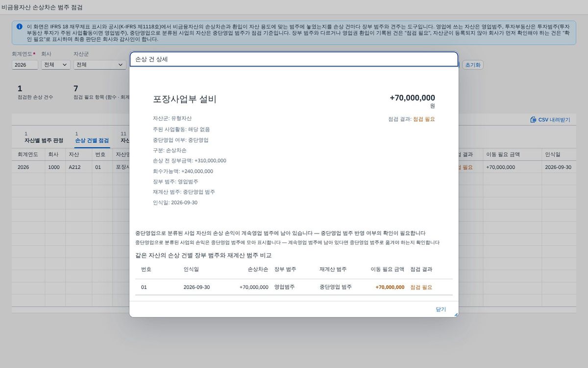Click 점검 결과: 점검 필요 status in dialog header
Screen dimensions: 588x368
pyautogui.click(x=411, y=119)
